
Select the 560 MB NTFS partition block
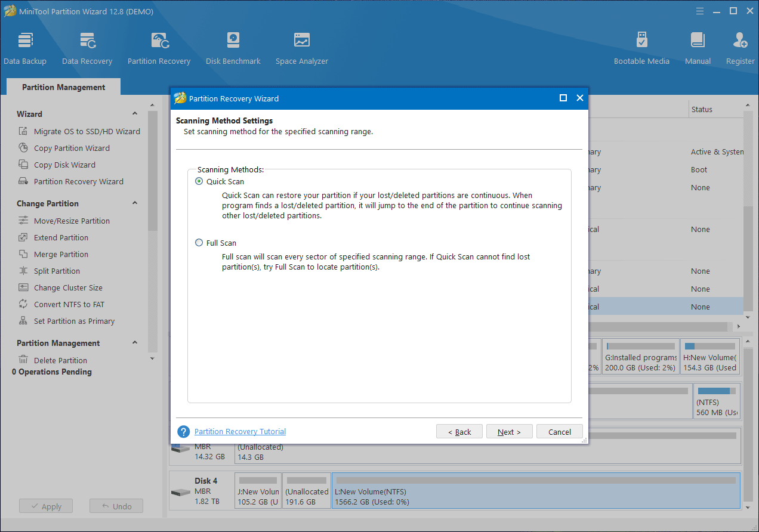717,401
